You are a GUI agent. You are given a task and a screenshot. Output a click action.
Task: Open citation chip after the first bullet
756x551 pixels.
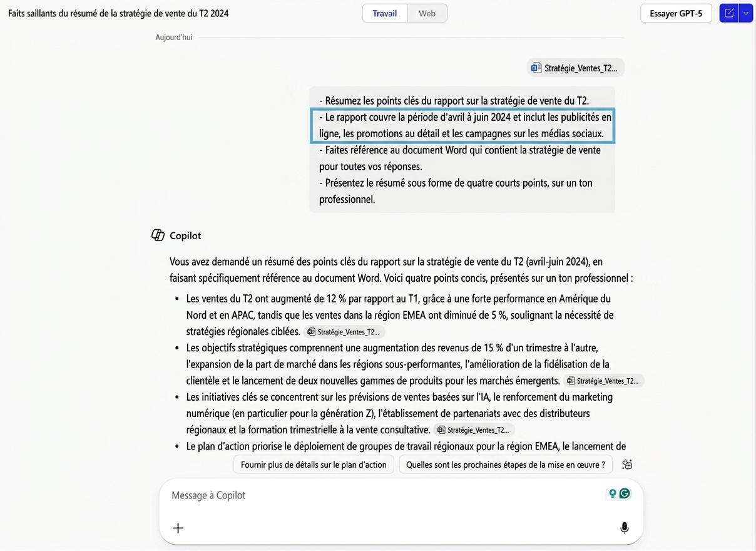pos(344,332)
